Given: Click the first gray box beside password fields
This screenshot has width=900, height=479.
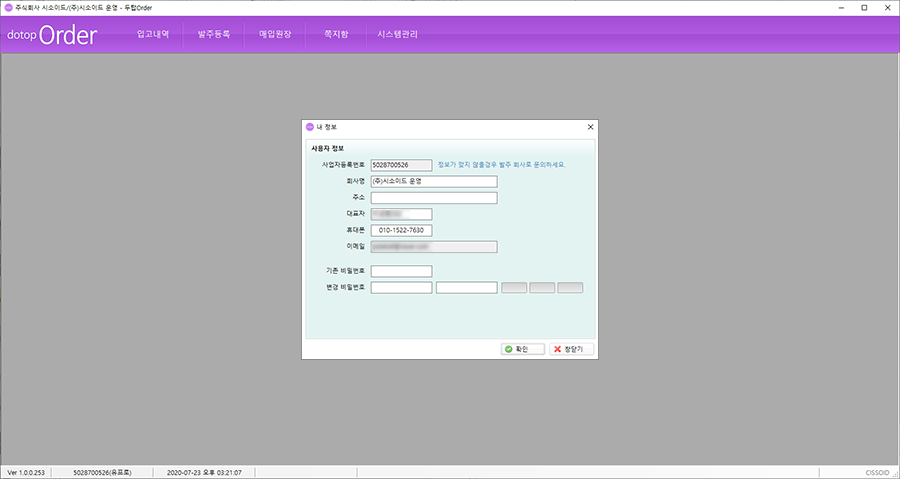Looking at the screenshot, I should 514,288.
